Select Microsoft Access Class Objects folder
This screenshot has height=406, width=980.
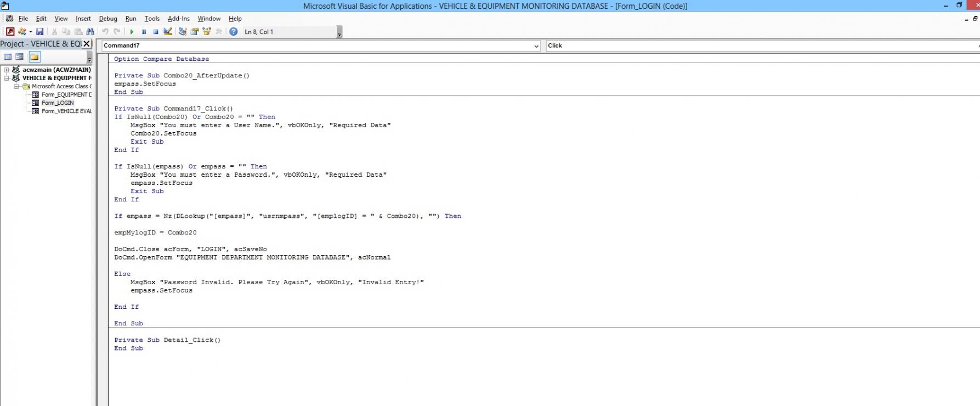(61, 86)
